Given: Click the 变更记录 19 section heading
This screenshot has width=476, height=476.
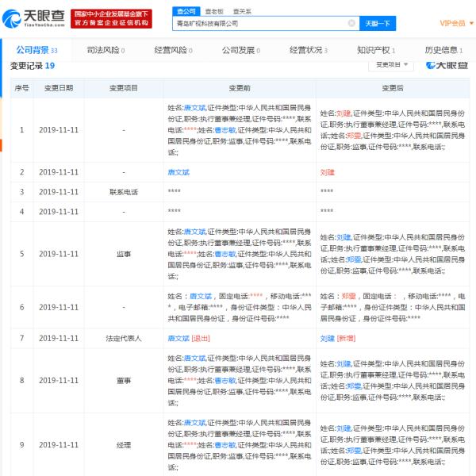Looking at the screenshot, I should [33, 66].
